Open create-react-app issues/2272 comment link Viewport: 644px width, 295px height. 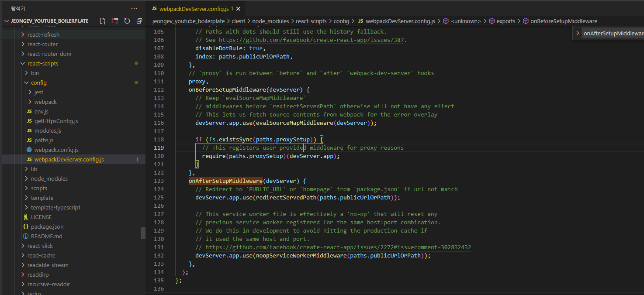338,247
